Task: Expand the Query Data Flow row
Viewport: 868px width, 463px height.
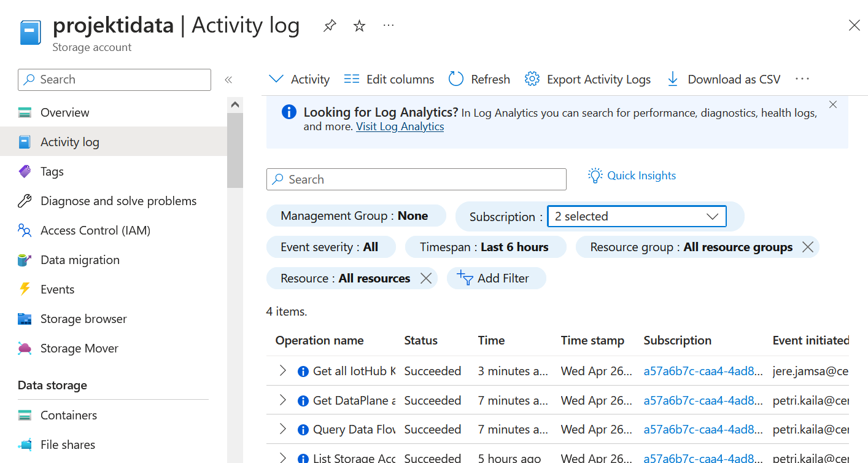Action: [x=282, y=429]
